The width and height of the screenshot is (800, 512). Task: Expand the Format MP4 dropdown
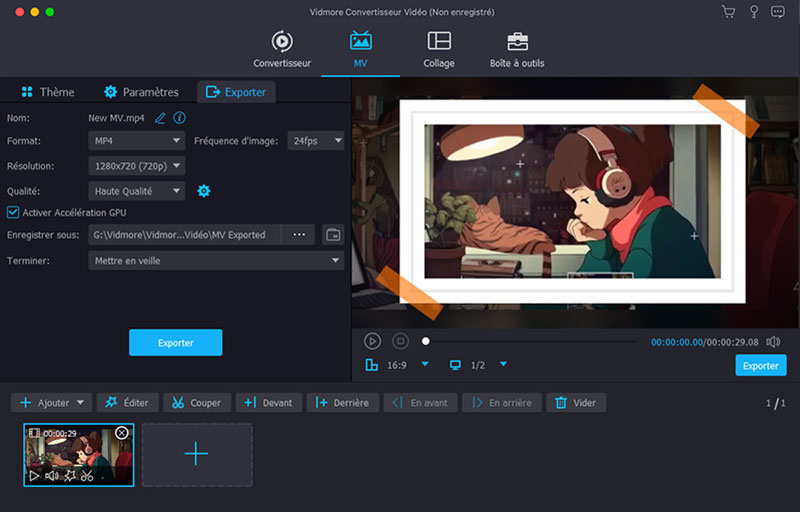(x=136, y=140)
